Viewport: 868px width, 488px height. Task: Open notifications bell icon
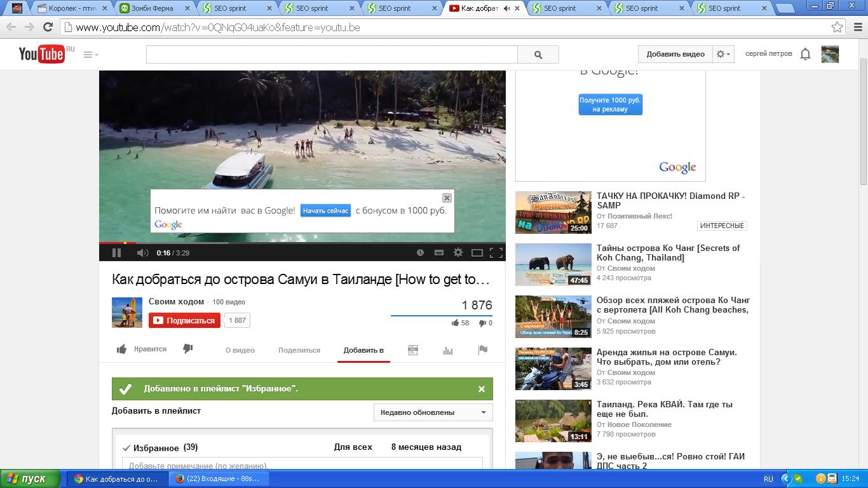point(805,54)
